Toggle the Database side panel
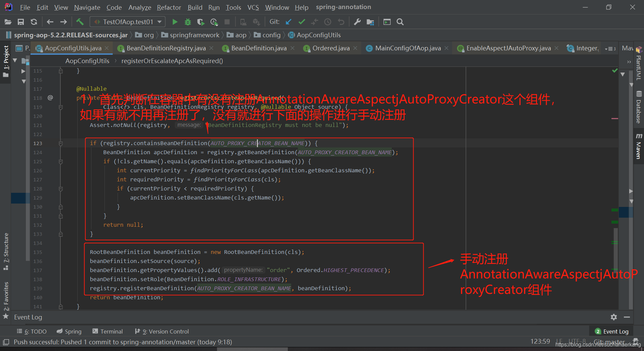Screen dimensions: 644x351 (639, 107)
